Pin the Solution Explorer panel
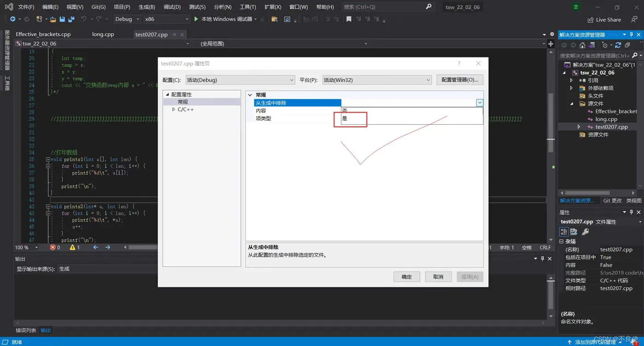 [632, 35]
